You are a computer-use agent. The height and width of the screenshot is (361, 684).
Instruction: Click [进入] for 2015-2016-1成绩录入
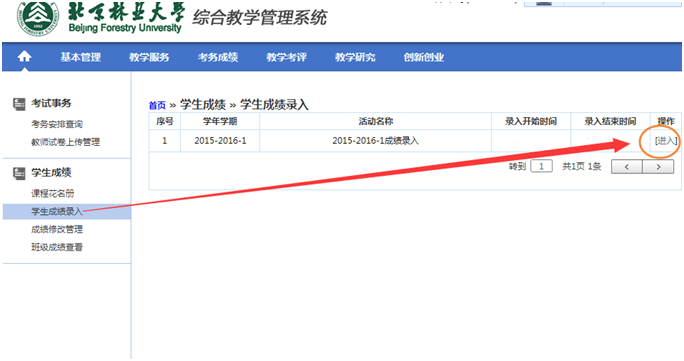click(666, 140)
